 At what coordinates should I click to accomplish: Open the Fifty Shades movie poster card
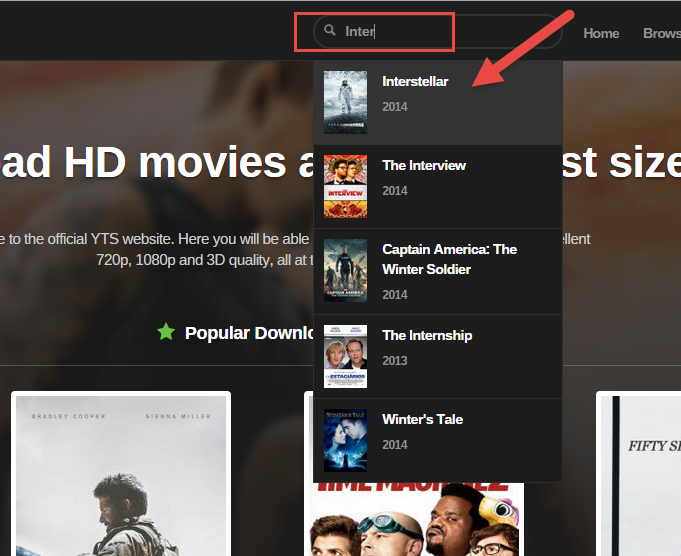[x=638, y=473]
